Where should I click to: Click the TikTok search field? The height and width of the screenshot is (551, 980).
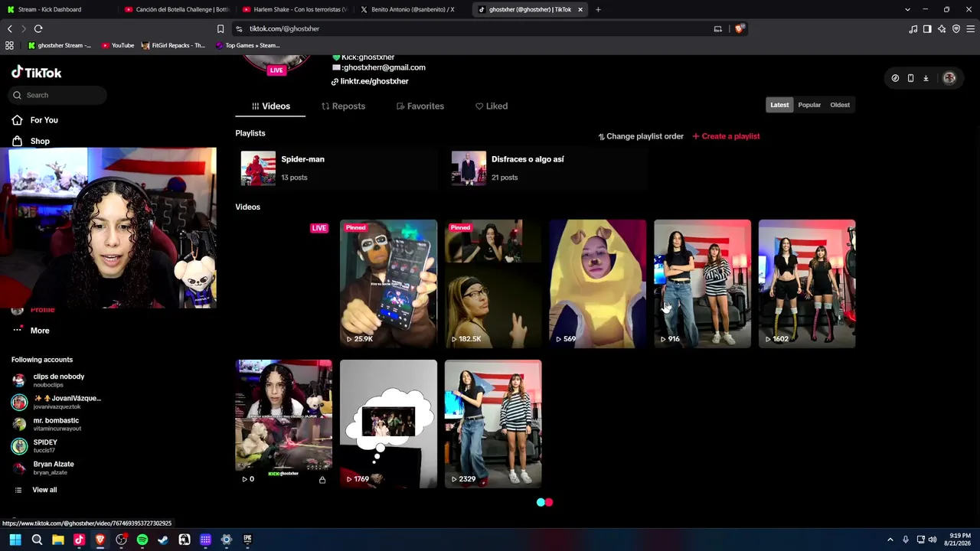58,95
